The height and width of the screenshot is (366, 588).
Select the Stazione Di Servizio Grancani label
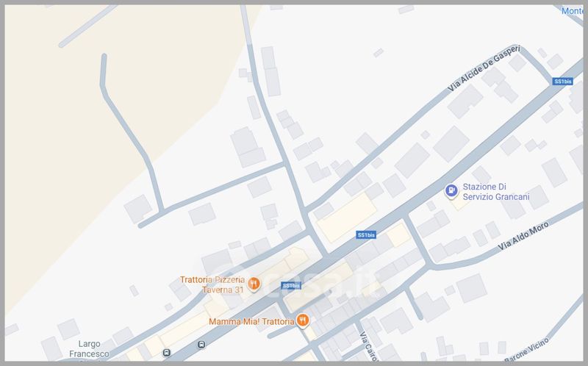tap(495, 192)
